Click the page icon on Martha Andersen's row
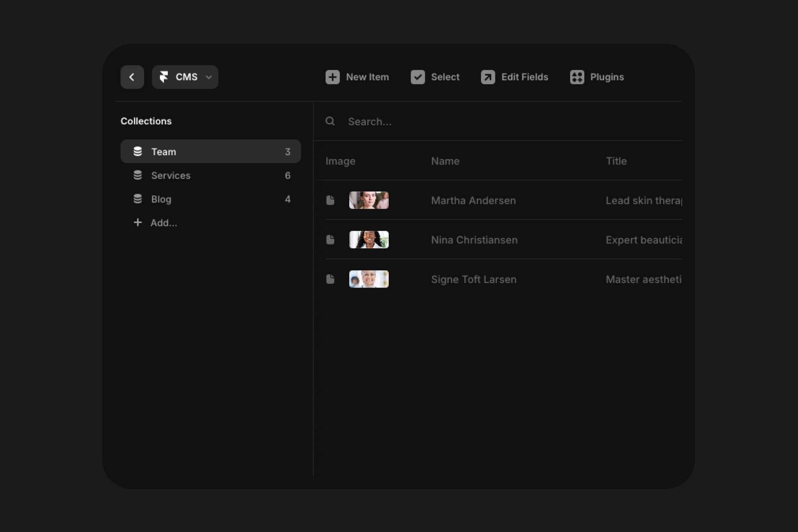 (330, 200)
